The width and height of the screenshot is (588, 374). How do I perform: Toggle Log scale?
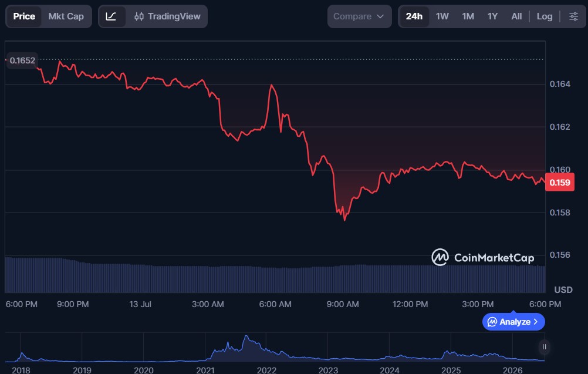point(544,16)
